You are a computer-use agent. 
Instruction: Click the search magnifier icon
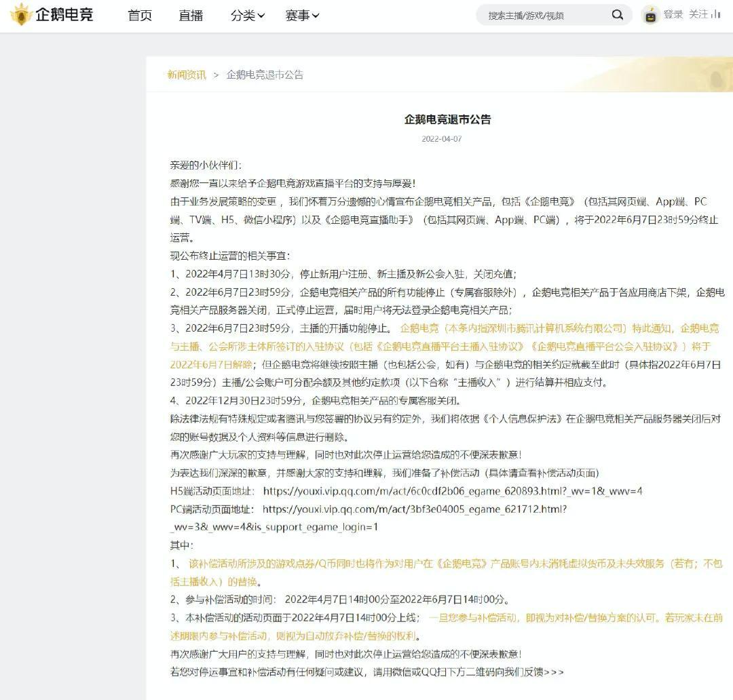[x=616, y=14]
